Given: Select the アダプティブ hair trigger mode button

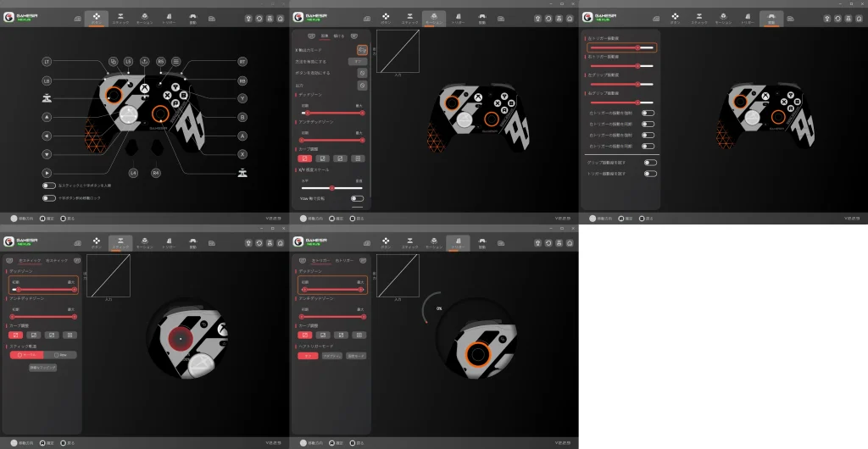Looking at the screenshot, I should tap(331, 356).
